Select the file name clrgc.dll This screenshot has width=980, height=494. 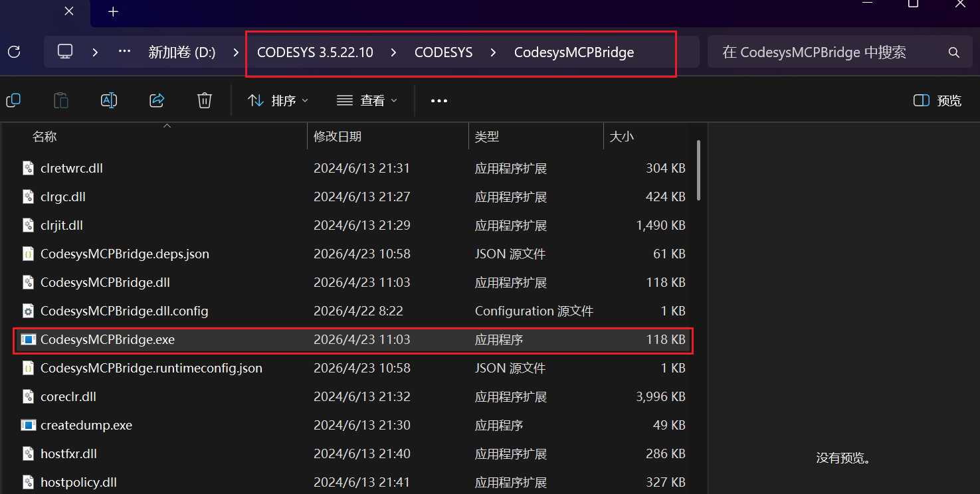pos(63,197)
